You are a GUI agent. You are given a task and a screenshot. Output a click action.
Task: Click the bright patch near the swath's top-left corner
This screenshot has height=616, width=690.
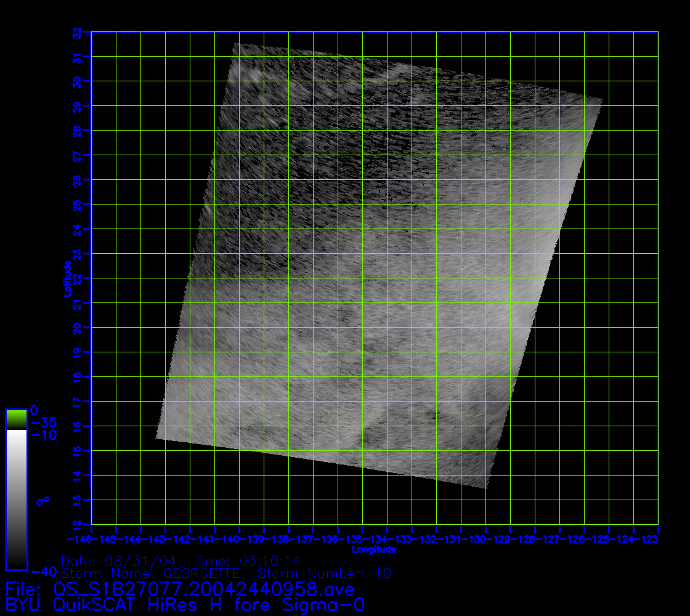251,74
